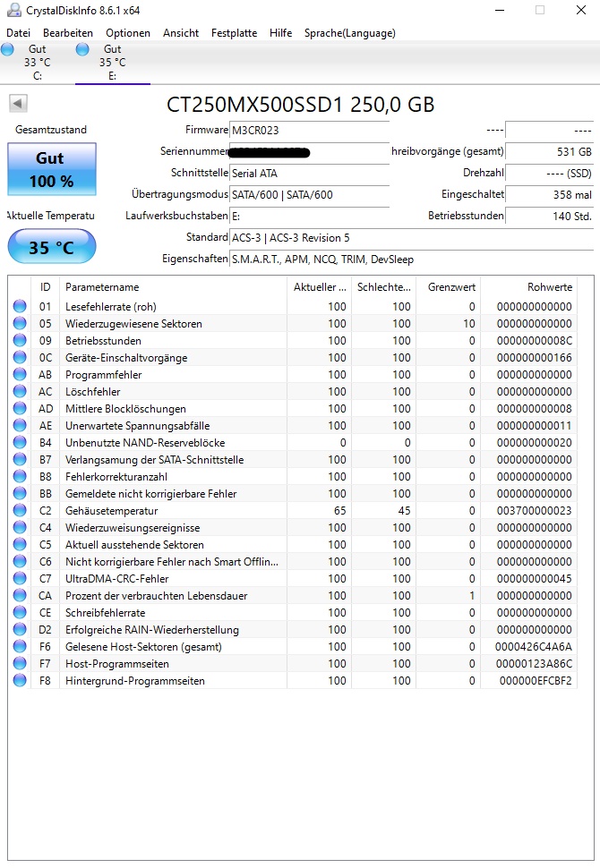Screen dimensions: 600x868
Task: Click status orb for Wiederzugewiesene Sektoren
Action: tap(20, 323)
